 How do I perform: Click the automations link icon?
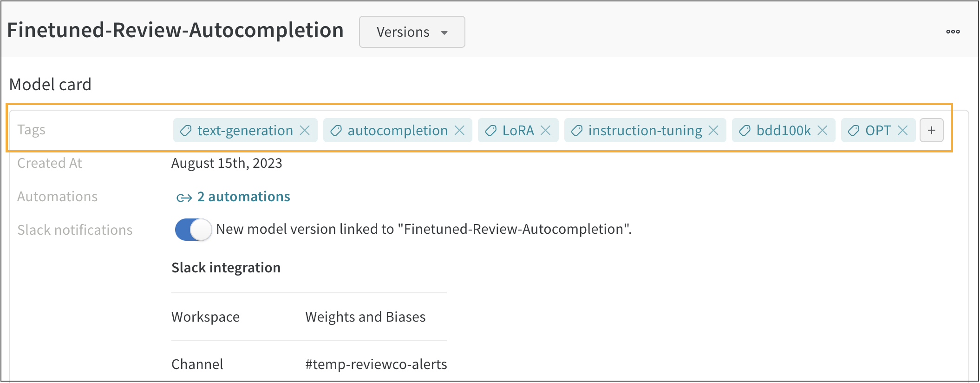pyautogui.click(x=184, y=198)
